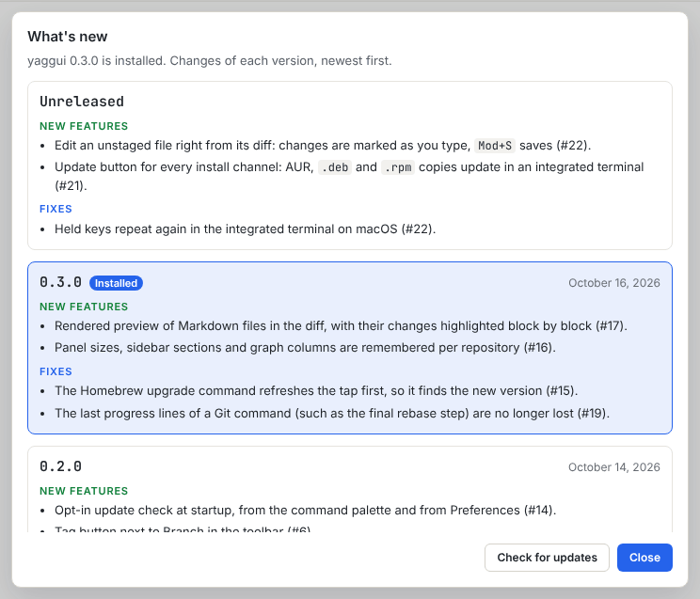Click NEW FEATURES heading under 0.3.0

pos(84,307)
